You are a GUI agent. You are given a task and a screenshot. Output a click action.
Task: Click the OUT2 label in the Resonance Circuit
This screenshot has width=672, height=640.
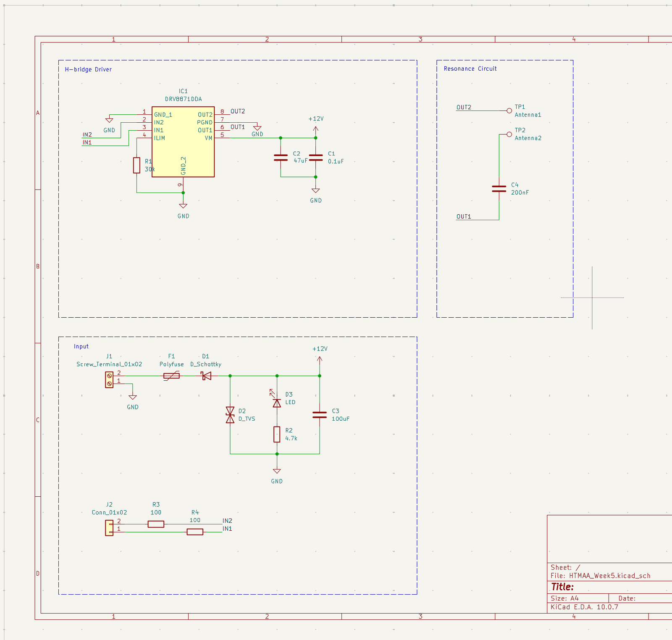click(464, 107)
